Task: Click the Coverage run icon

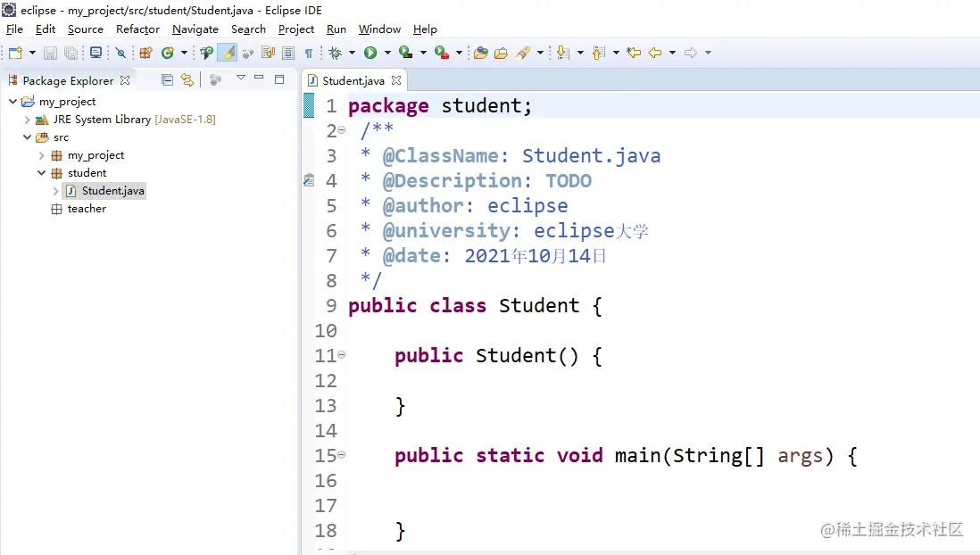Action: [405, 54]
